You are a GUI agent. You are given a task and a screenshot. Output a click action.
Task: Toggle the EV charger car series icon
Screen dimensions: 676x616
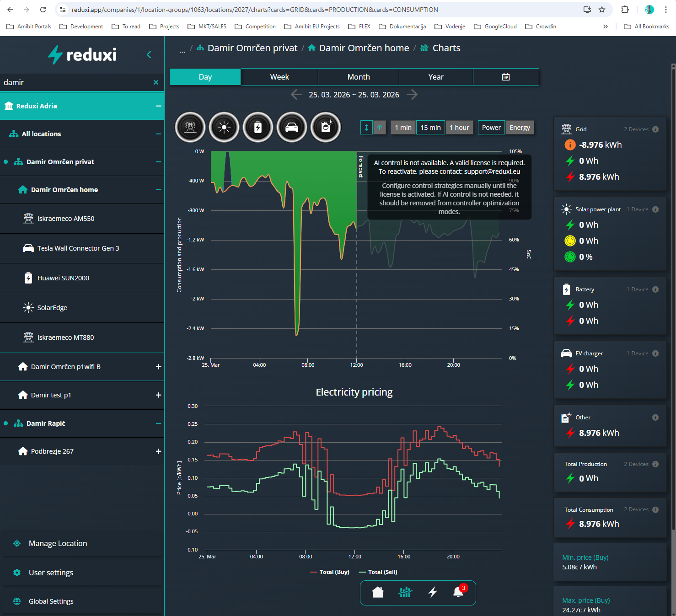pos(292,127)
